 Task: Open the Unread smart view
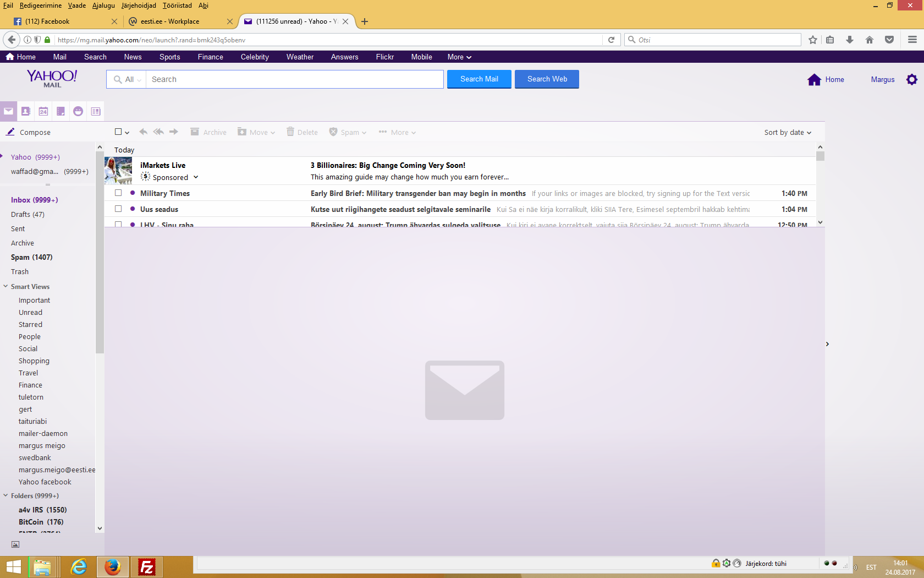click(x=30, y=312)
